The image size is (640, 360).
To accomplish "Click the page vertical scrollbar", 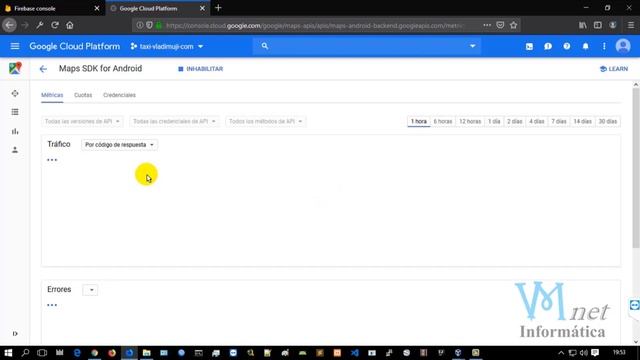I will [x=636, y=167].
